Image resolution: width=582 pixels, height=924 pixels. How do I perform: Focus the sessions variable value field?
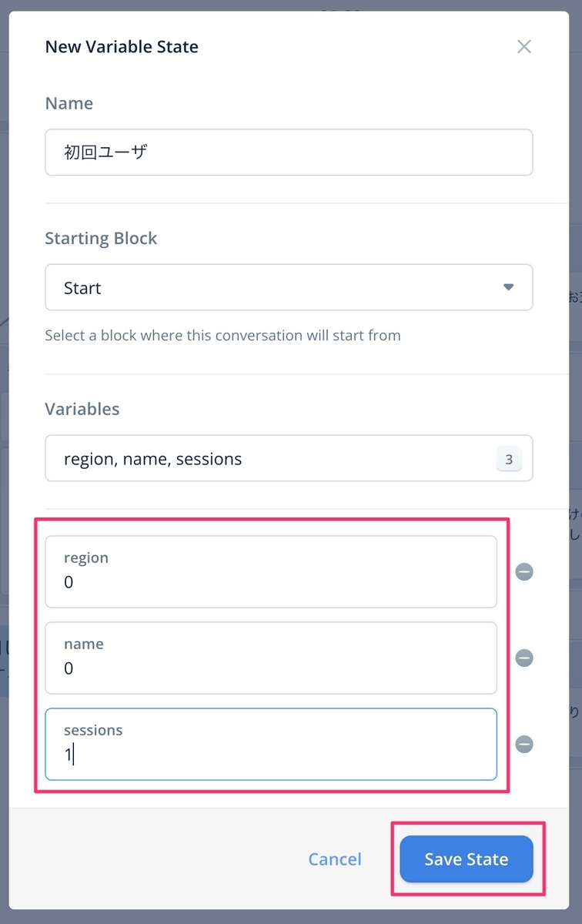coord(271,745)
